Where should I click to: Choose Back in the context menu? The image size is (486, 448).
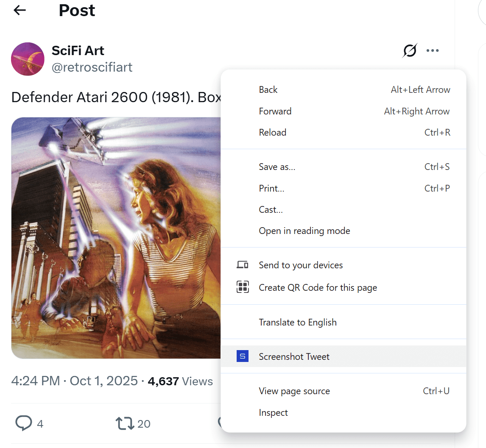pos(268,90)
